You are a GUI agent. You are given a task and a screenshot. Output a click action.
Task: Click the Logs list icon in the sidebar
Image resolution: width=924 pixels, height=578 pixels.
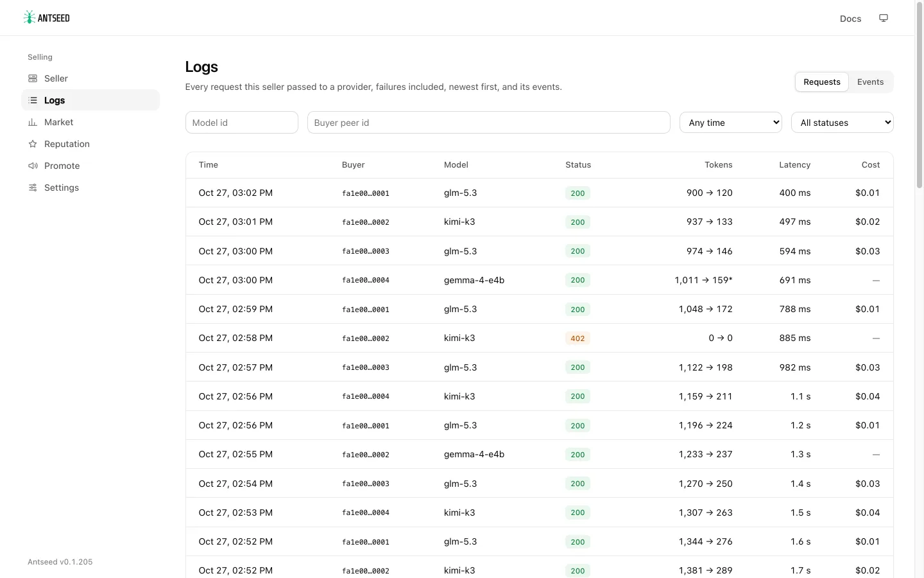point(33,100)
